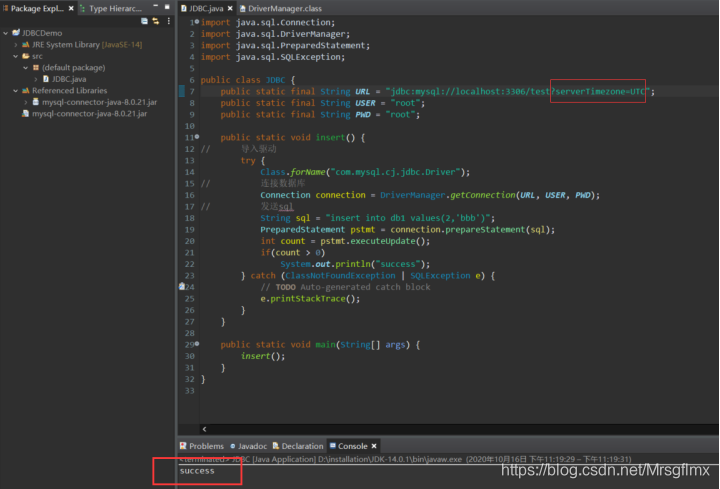Open the DriverManager.class editor tab
This screenshot has height=489, width=720.
click(285, 8)
